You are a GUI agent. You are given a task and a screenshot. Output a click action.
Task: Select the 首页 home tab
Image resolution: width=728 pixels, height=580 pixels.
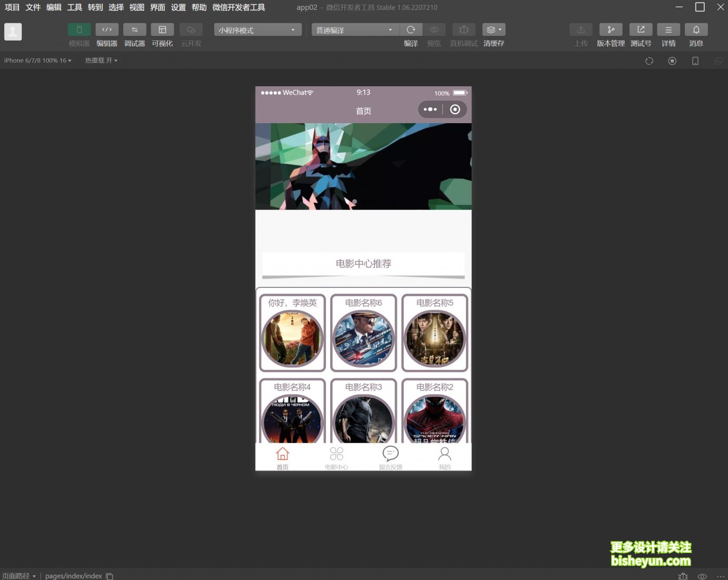(282, 458)
